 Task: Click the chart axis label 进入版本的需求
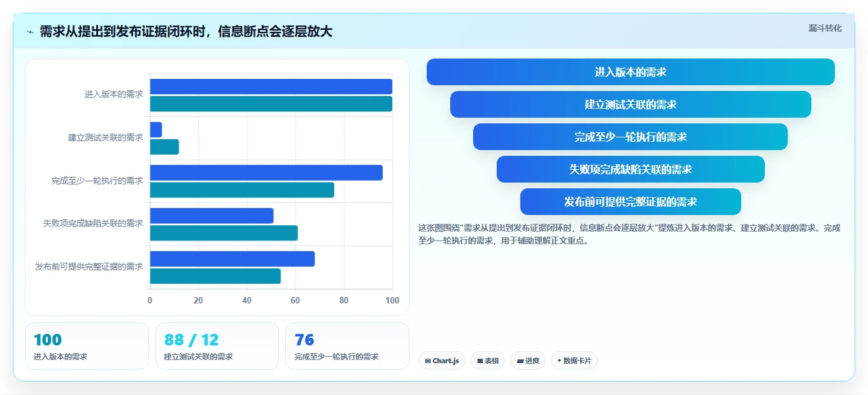(114, 94)
